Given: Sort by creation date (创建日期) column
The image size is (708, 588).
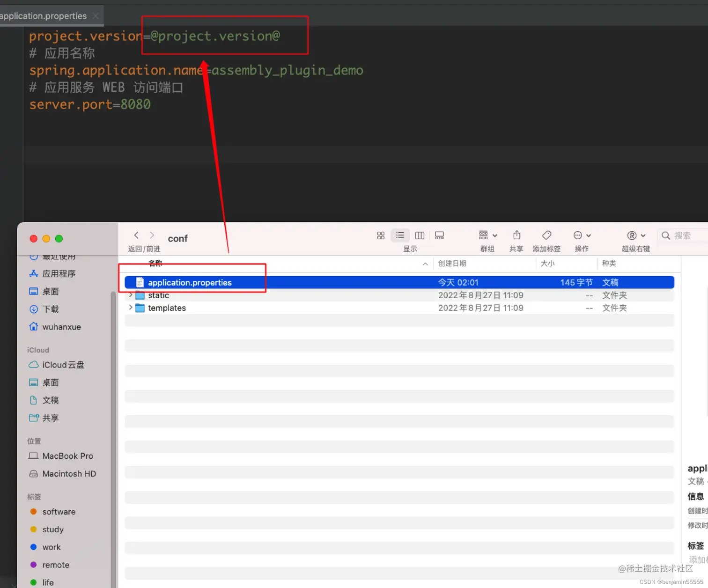Looking at the screenshot, I should point(452,263).
